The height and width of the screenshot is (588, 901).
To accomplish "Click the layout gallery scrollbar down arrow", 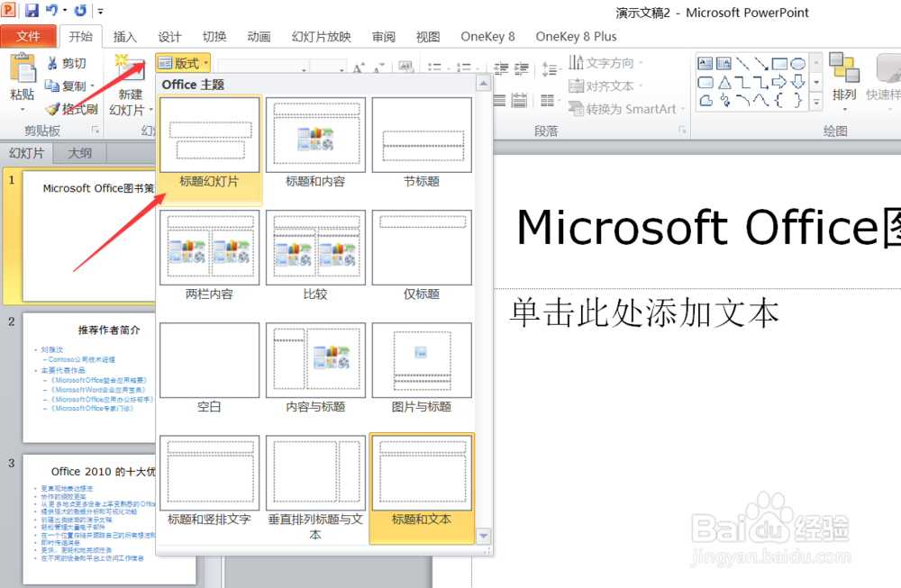I will point(484,536).
